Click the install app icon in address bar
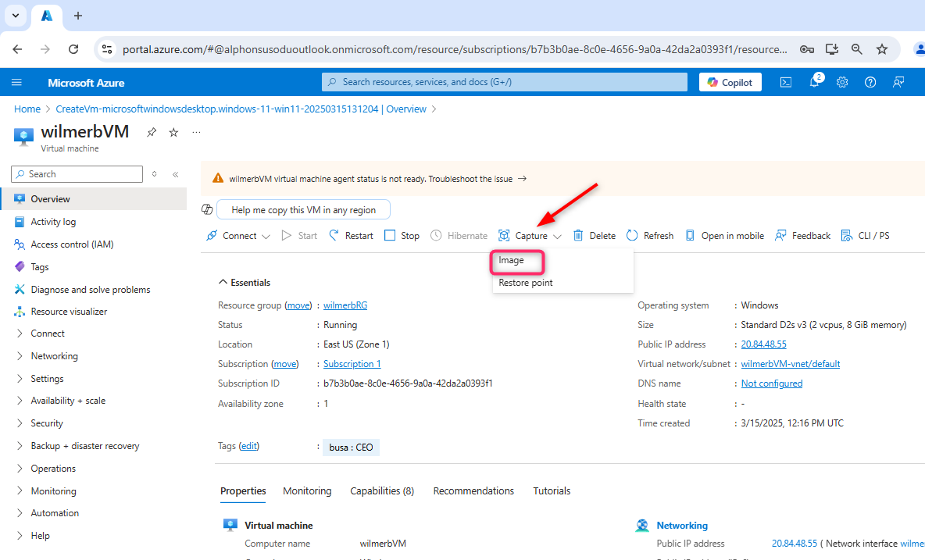Viewport: 925px width, 560px height. pos(832,49)
